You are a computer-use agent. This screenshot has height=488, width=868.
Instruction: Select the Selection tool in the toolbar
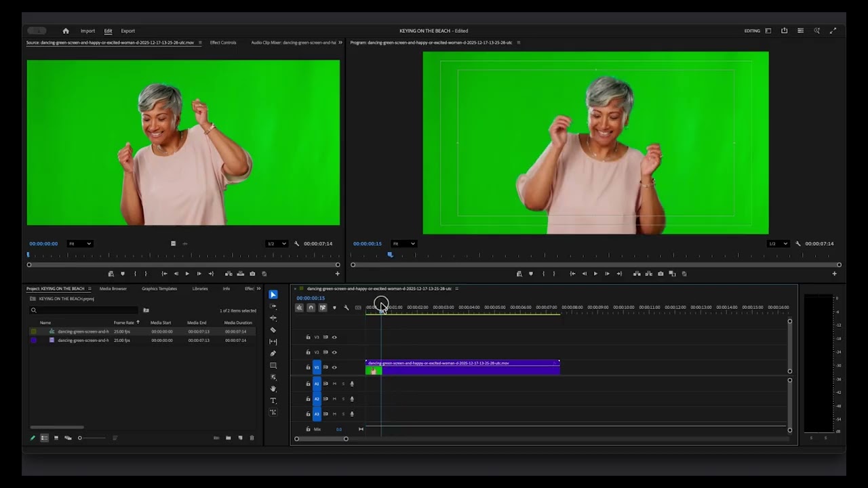273,295
